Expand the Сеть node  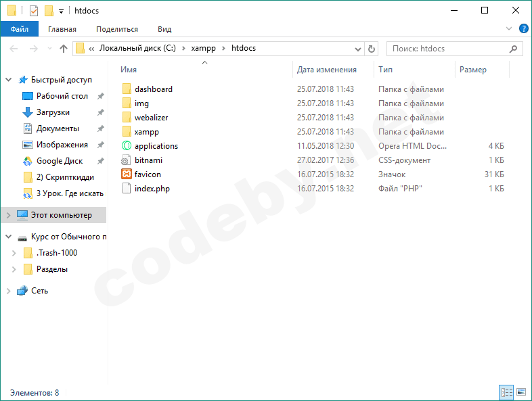9,291
